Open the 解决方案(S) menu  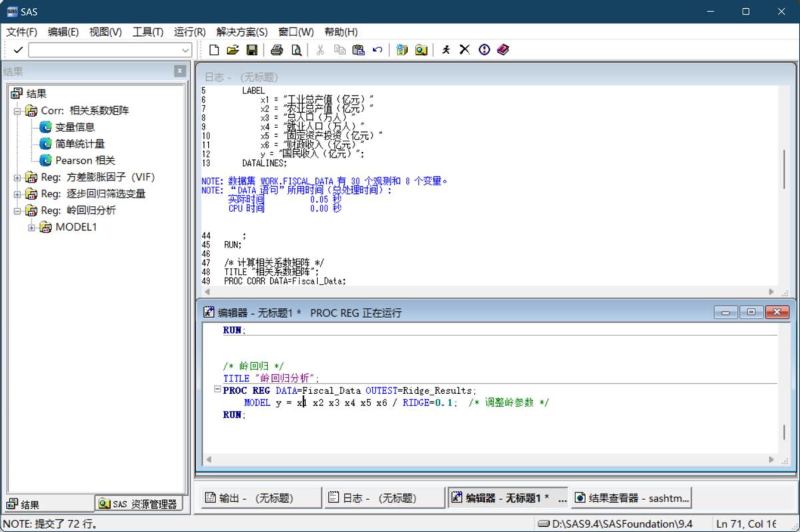tap(242, 32)
